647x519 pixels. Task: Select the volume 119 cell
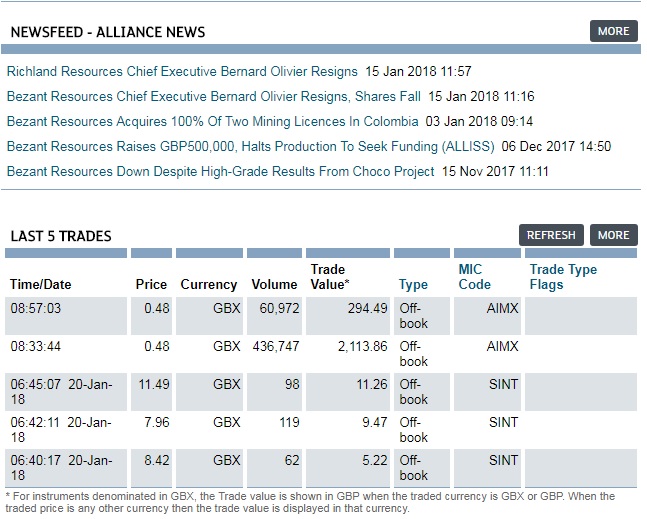pos(274,429)
